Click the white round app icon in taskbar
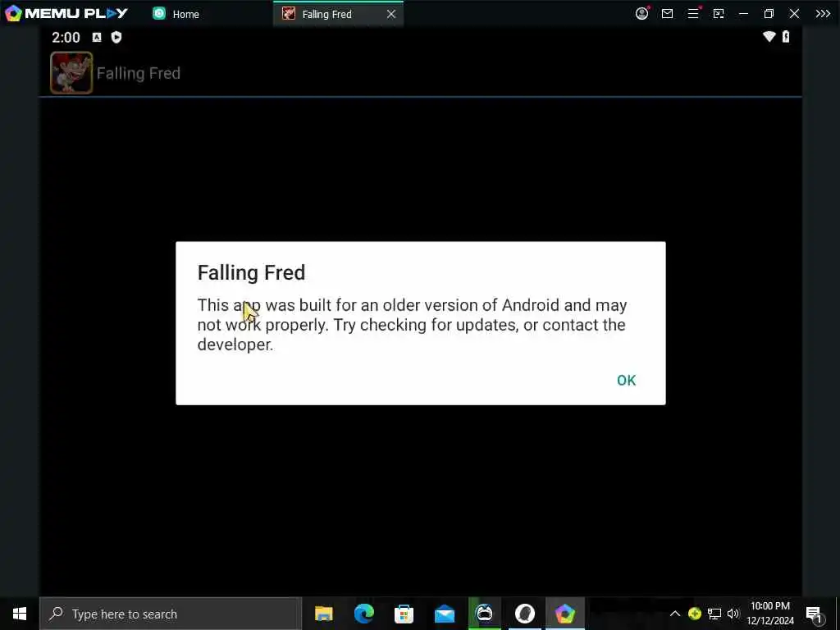The height and width of the screenshot is (630, 840). pos(524,614)
